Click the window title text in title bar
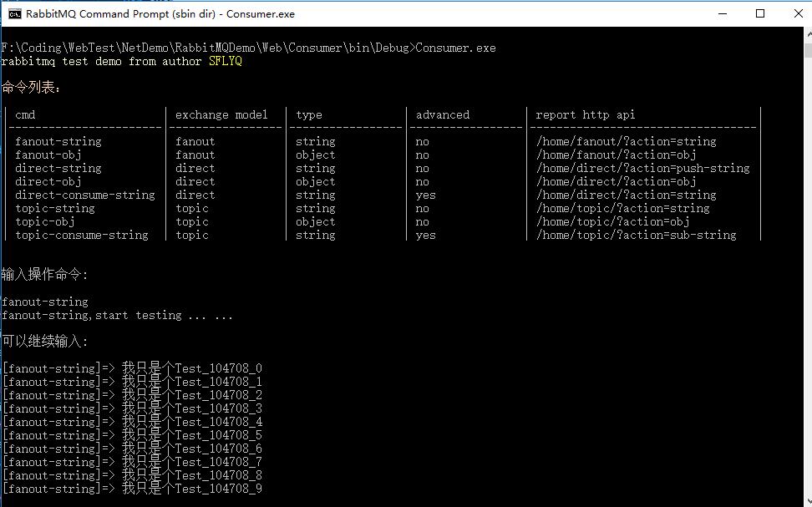Image resolution: width=812 pixels, height=507 pixels. (160, 13)
